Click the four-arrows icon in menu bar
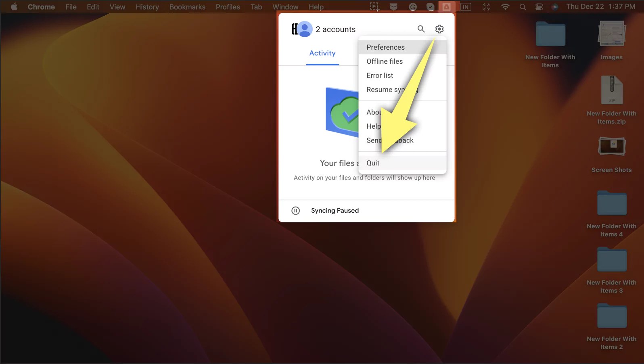 (486, 7)
